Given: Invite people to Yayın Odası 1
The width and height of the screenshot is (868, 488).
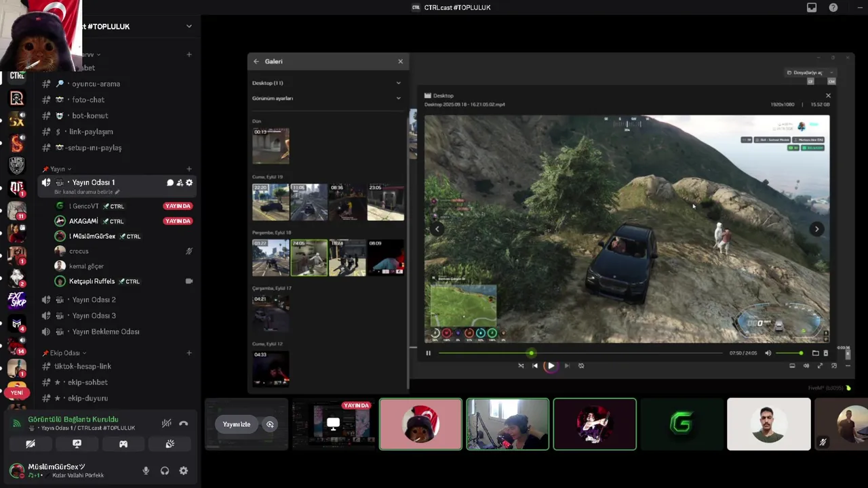Looking at the screenshot, I should (x=180, y=182).
